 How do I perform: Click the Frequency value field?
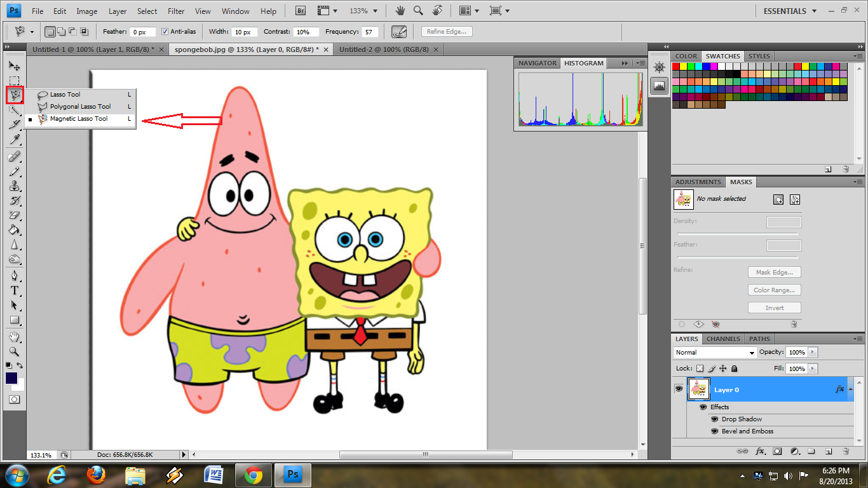point(369,32)
